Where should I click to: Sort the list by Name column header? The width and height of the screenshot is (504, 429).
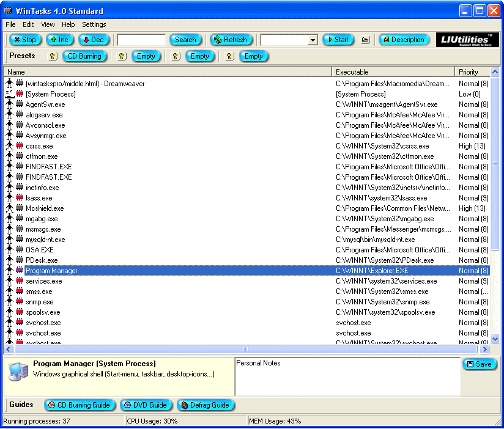168,72
